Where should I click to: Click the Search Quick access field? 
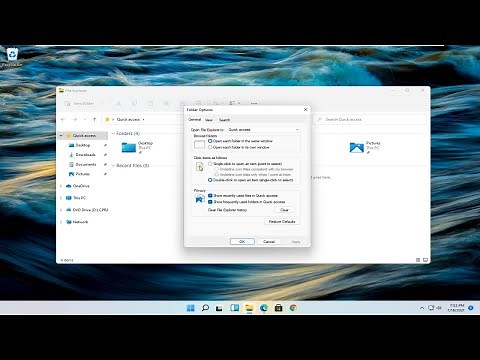371,119
